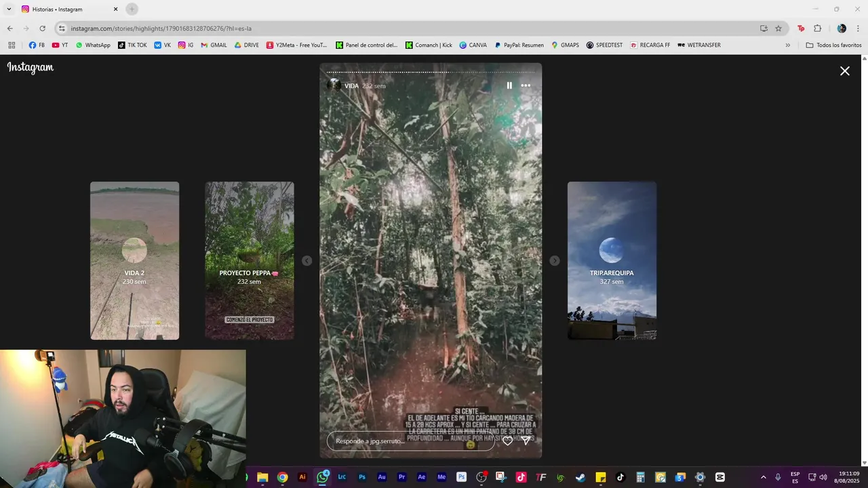Open the FB bookmark

(x=37, y=45)
